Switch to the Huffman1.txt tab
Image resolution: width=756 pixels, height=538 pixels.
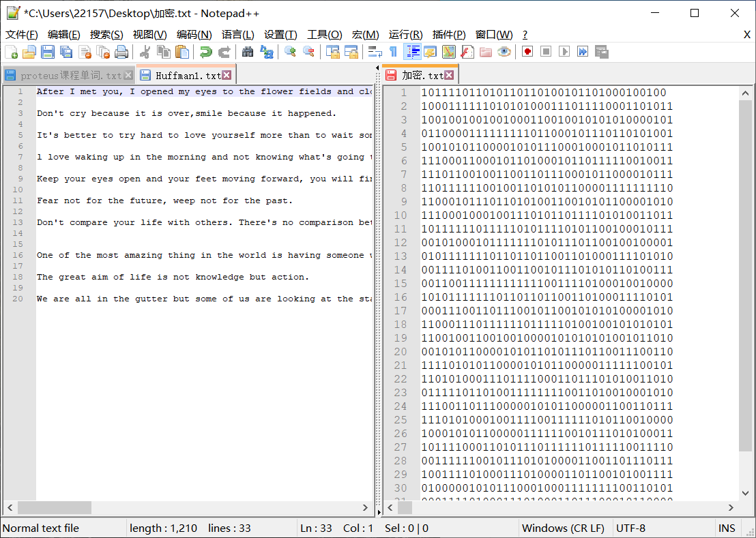pos(186,75)
